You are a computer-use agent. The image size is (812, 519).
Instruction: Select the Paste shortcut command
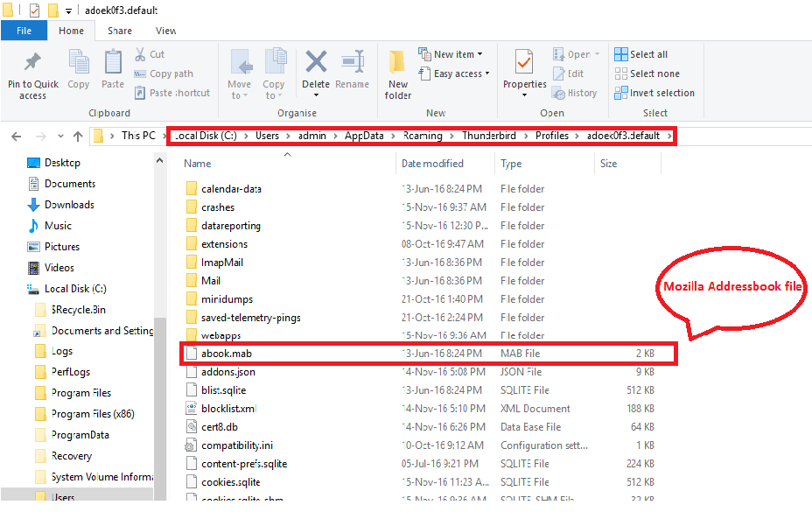point(171,93)
